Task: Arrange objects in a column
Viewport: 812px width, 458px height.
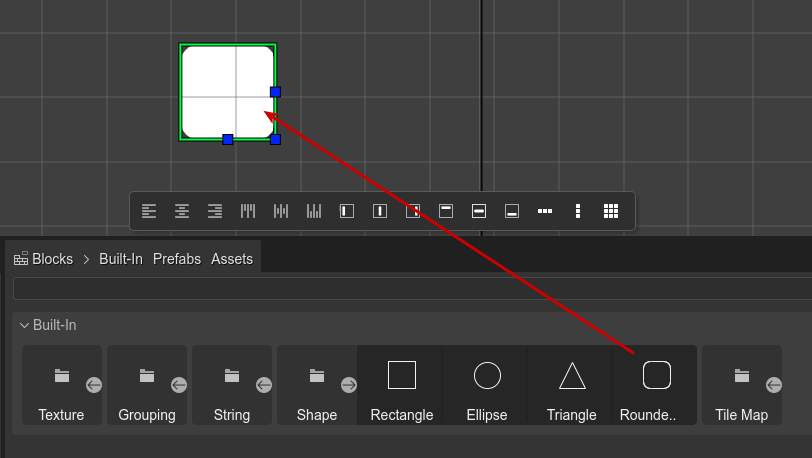Action: click(x=578, y=211)
